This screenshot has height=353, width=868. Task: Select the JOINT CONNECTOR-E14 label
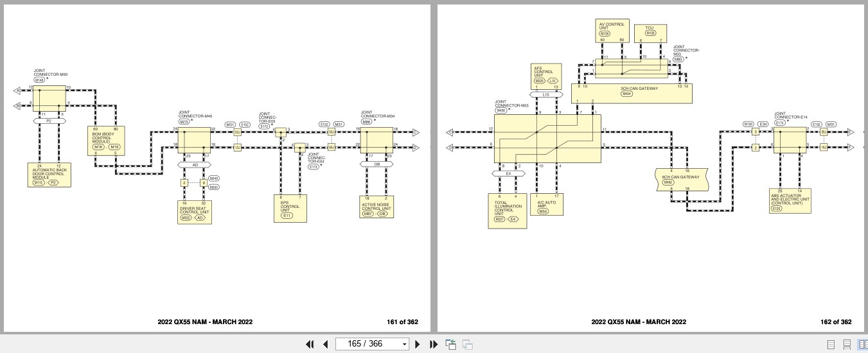(790, 116)
